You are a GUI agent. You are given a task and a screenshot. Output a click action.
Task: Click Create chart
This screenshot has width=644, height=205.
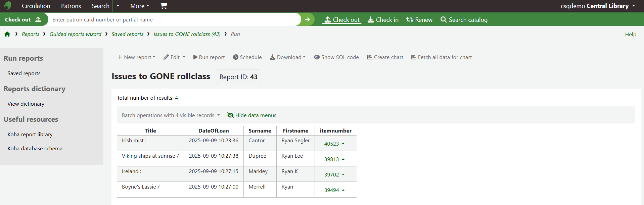click(385, 57)
